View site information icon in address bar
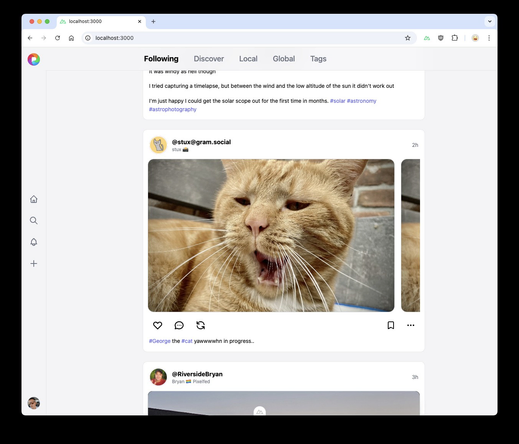519x444 pixels. (88, 38)
